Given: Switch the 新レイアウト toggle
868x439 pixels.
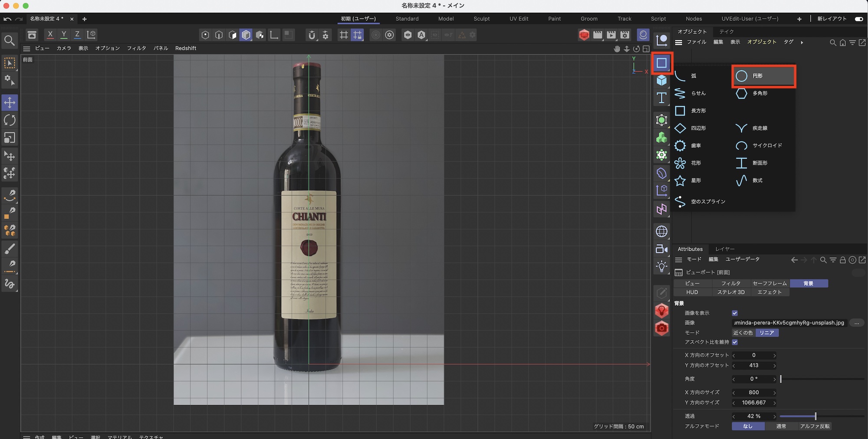Looking at the screenshot, I should click(858, 19).
